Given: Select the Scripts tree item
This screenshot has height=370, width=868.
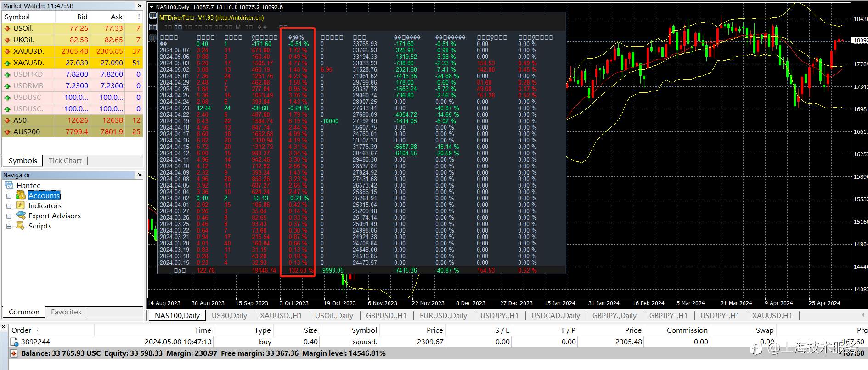Looking at the screenshot, I should click(x=40, y=226).
